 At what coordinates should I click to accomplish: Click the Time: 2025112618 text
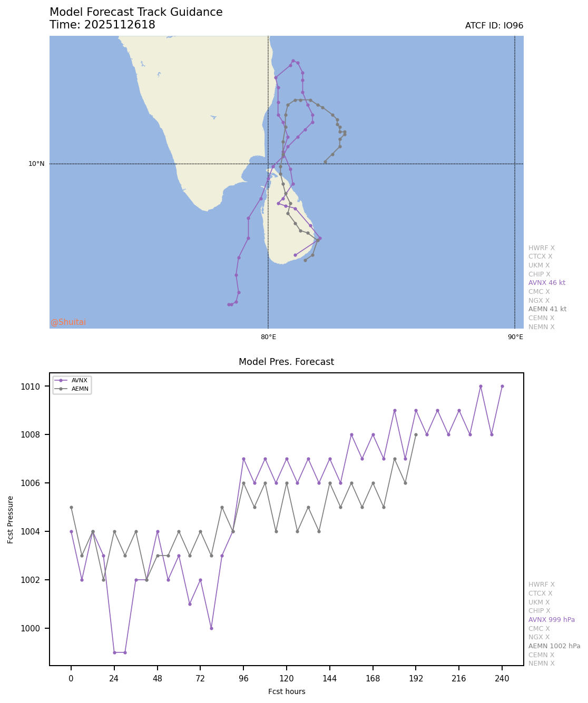coord(102,25)
